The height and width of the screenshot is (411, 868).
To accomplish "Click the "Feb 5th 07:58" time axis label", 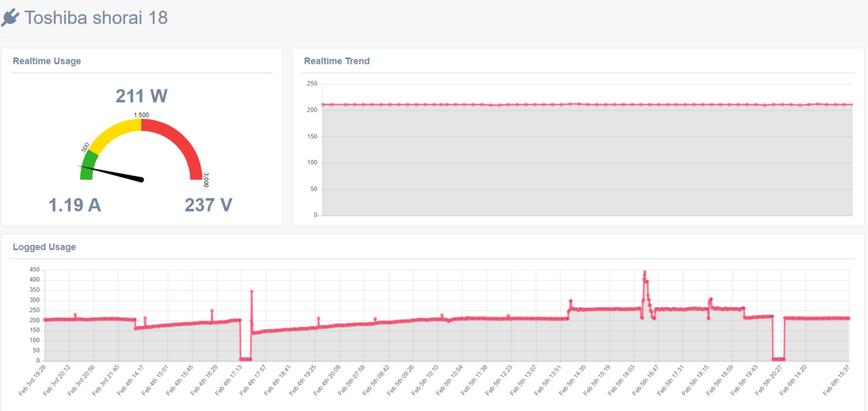I will 350,379.
